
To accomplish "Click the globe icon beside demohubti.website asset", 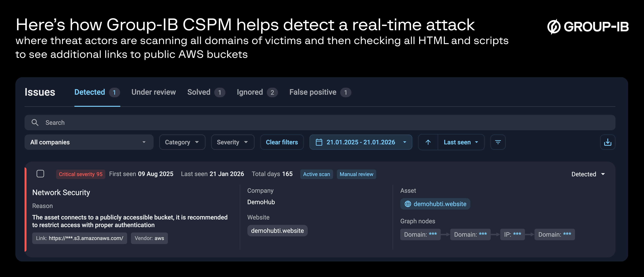I will click(x=408, y=204).
